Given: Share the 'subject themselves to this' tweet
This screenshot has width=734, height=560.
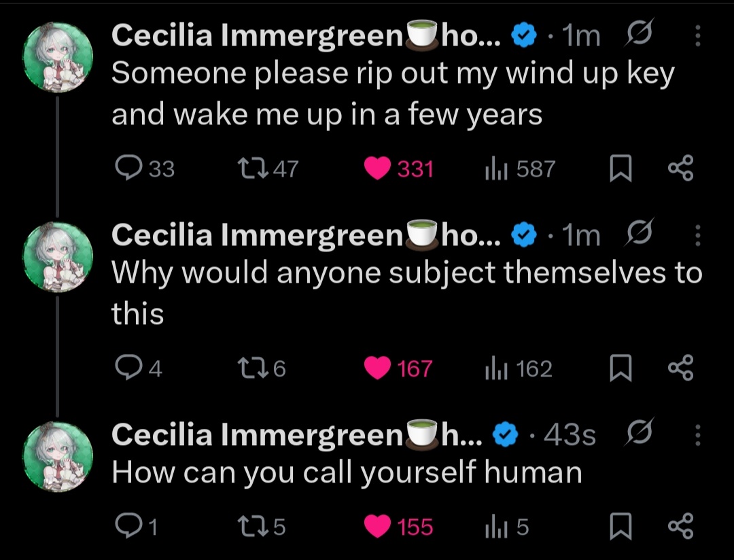Looking at the screenshot, I should click(680, 368).
